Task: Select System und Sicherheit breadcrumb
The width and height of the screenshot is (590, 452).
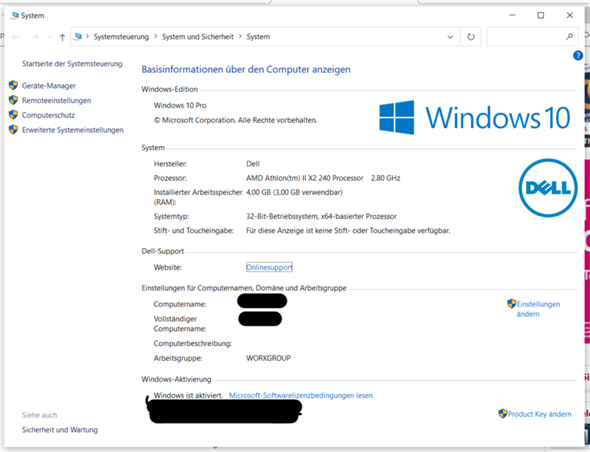Action: tap(198, 37)
